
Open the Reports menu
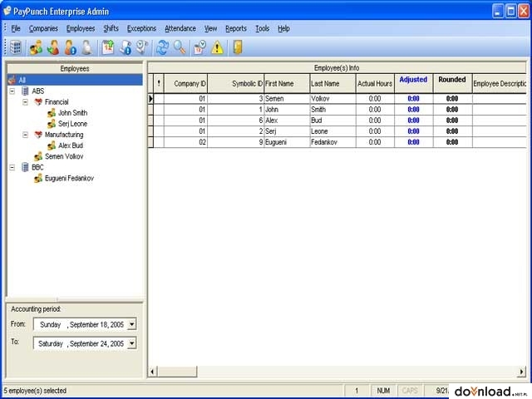pos(236,28)
